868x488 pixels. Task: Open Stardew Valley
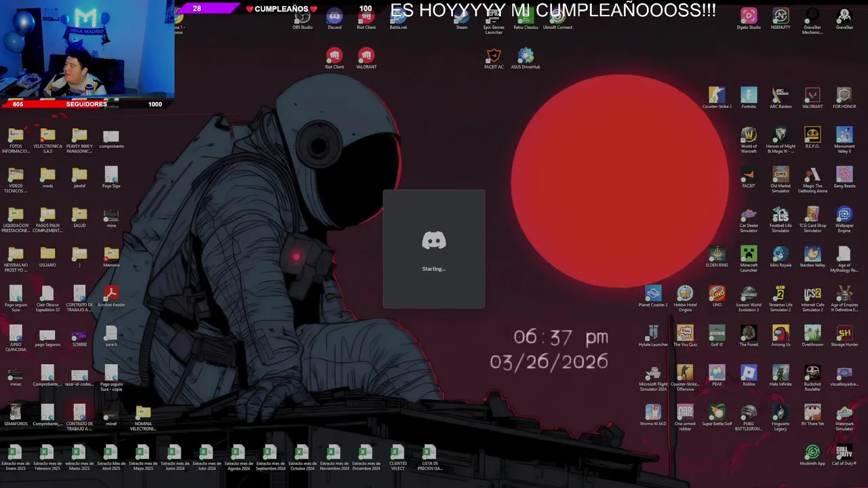[812, 256]
